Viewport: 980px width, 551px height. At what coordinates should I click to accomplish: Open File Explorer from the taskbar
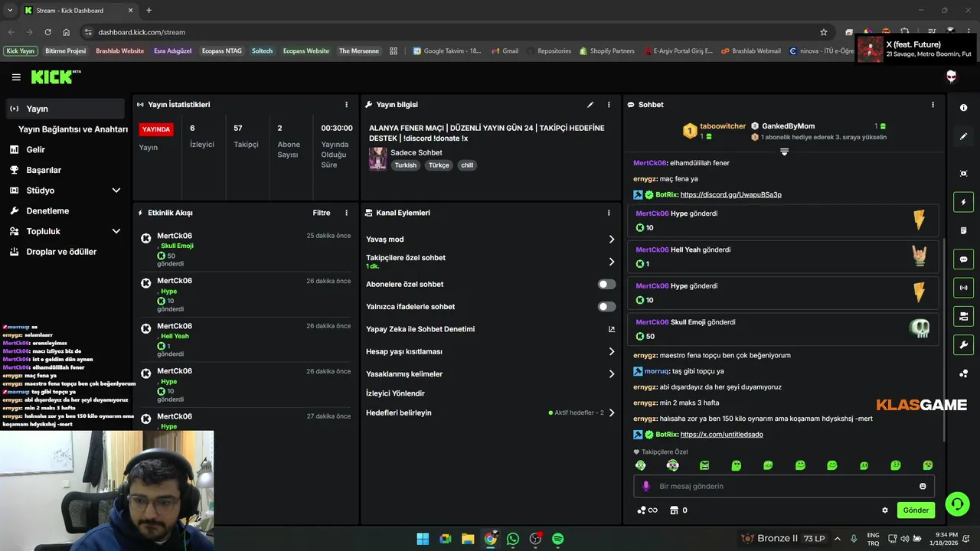pos(468,539)
